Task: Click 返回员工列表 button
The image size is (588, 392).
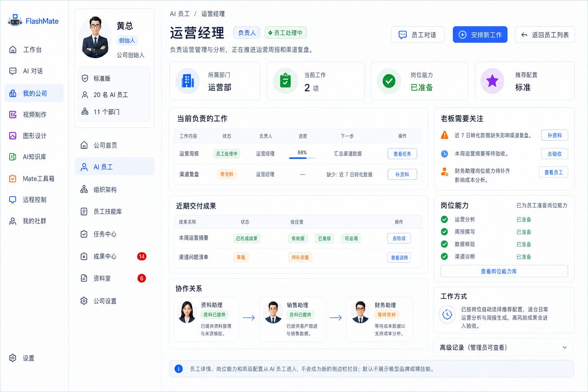Action: point(545,35)
